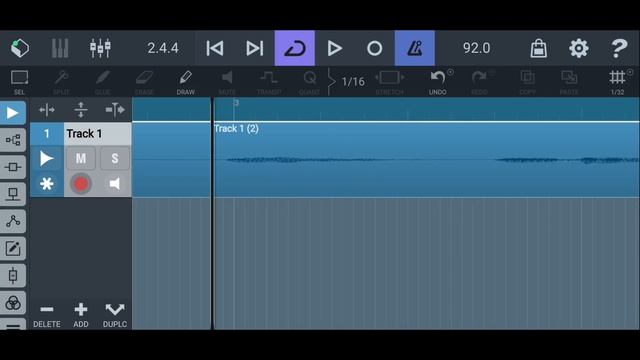Click the Track 1 arrow button
The image size is (640, 360).
(47, 158)
